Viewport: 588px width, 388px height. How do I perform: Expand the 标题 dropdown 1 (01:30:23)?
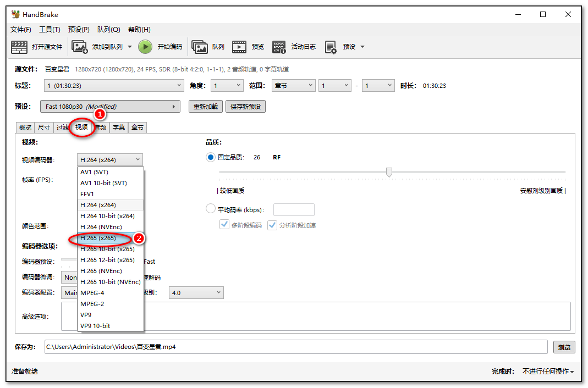coord(114,86)
